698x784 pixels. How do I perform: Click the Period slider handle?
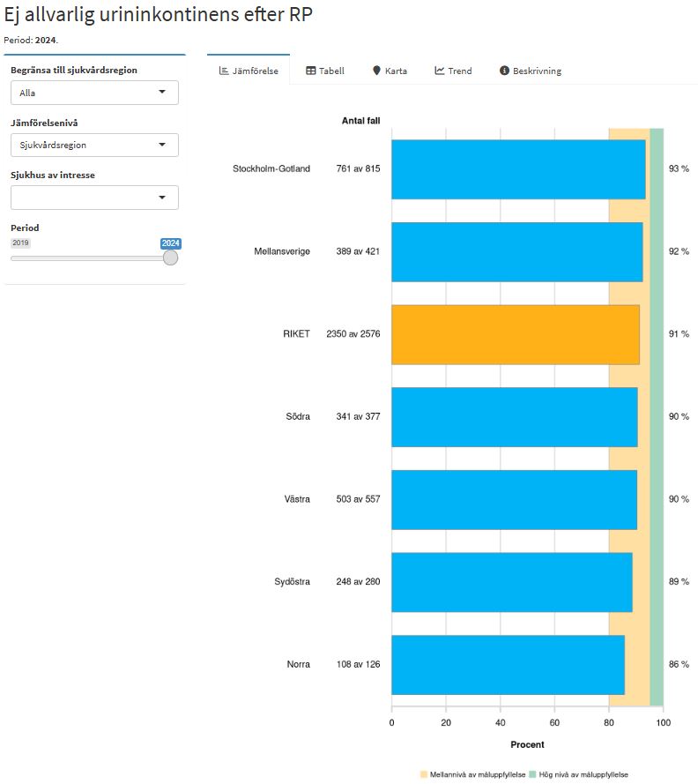click(x=171, y=258)
